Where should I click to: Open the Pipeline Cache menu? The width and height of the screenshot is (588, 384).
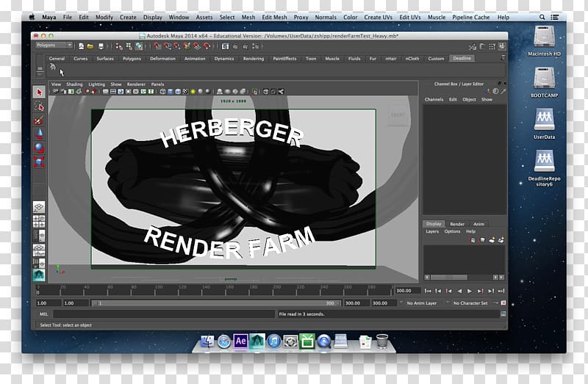[471, 17]
